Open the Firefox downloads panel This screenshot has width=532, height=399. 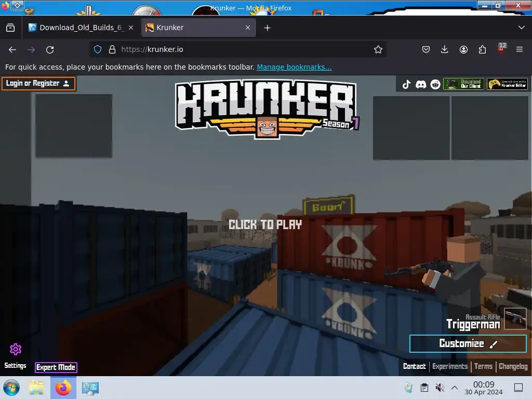pos(445,49)
